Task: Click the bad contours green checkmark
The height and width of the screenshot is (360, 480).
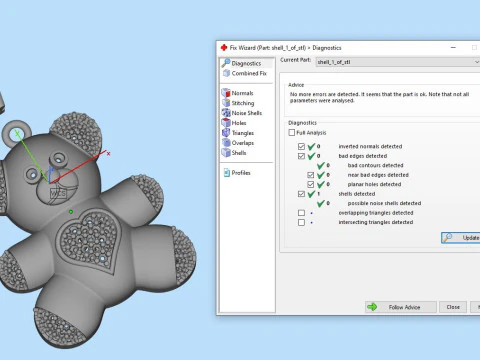Action: tap(321, 165)
